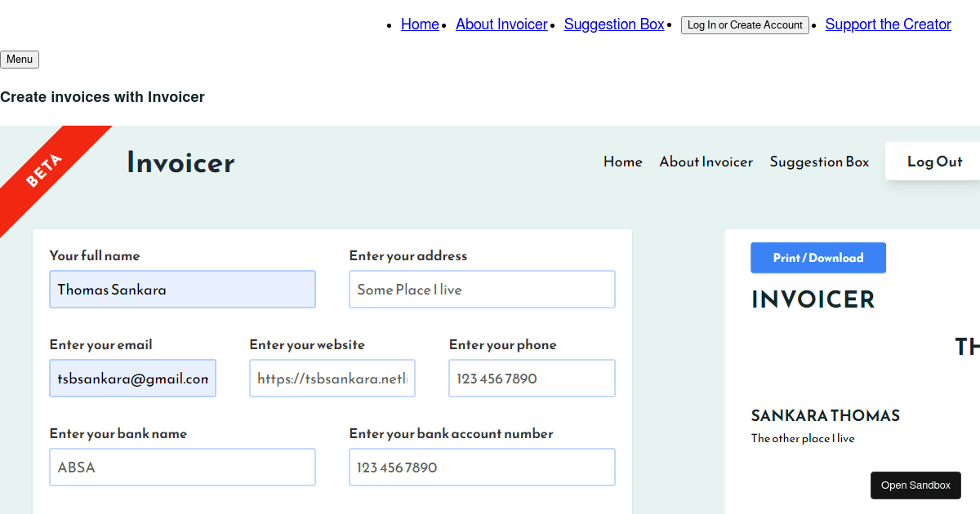This screenshot has height=514, width=980.
Task: Select Home in the Invoicer app navbar
Action: pyautogui.click(x=622, y=162)
